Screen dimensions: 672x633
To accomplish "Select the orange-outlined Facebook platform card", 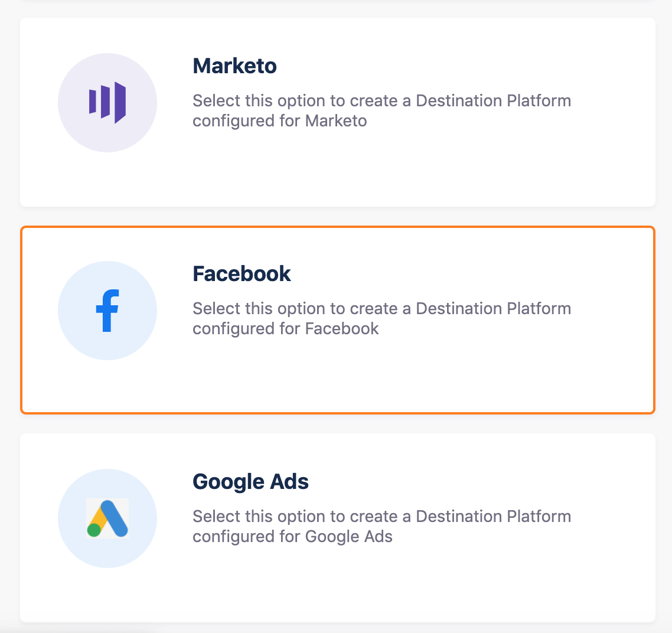I will [x=338, y=320].
